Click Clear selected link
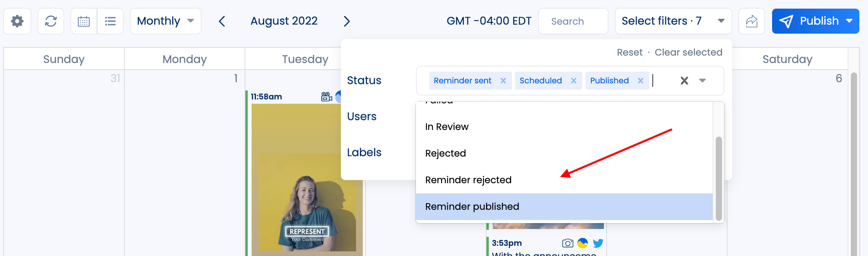Viewport: 868px width, 256px height. click(x=688, y=52)
